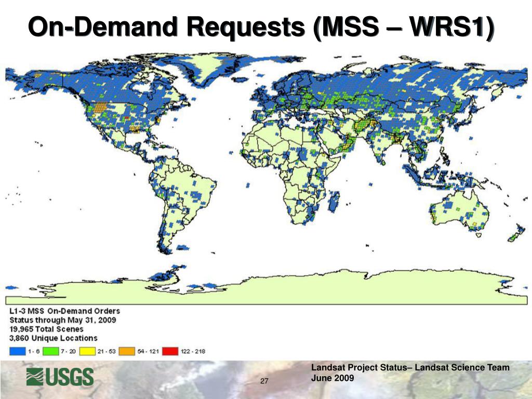Click the June 2009 footer date
This screenshot has width=532, height=399.
332,378
